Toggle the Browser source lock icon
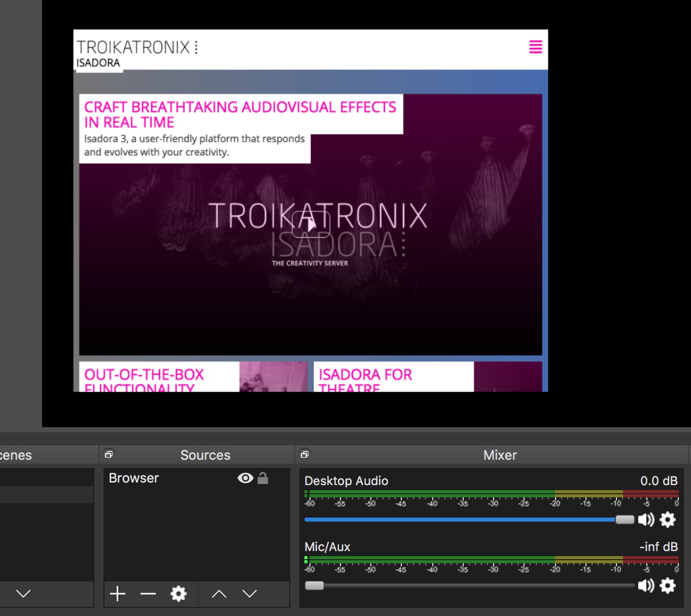The image size is (691, 616). [x=263, y=478]
